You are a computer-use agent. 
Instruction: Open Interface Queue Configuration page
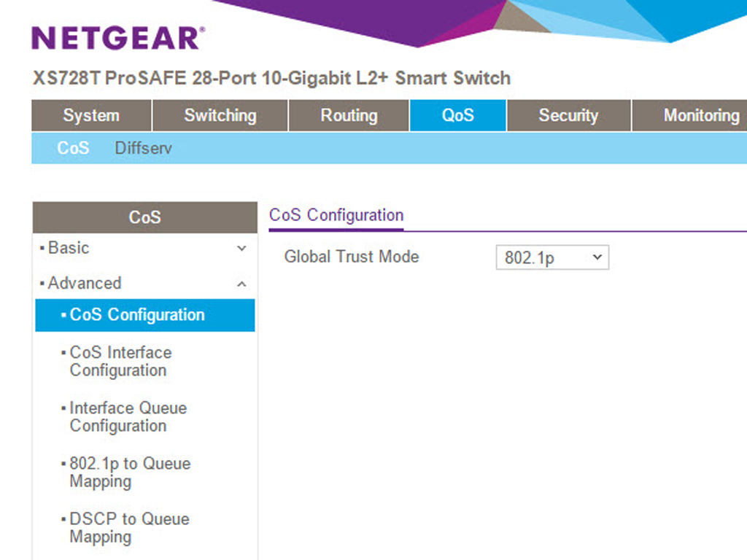click(x=128, y=416)
